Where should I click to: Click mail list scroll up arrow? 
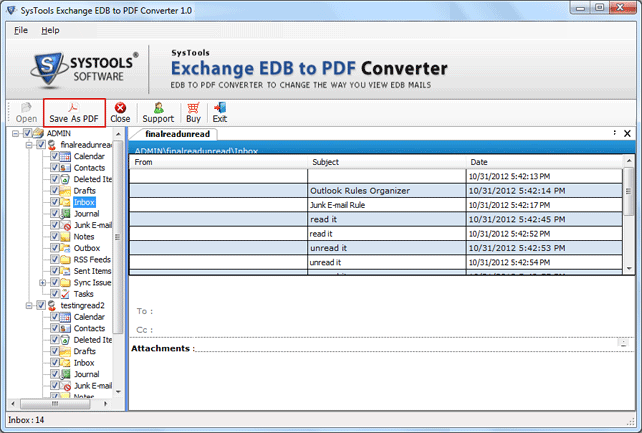629,161
